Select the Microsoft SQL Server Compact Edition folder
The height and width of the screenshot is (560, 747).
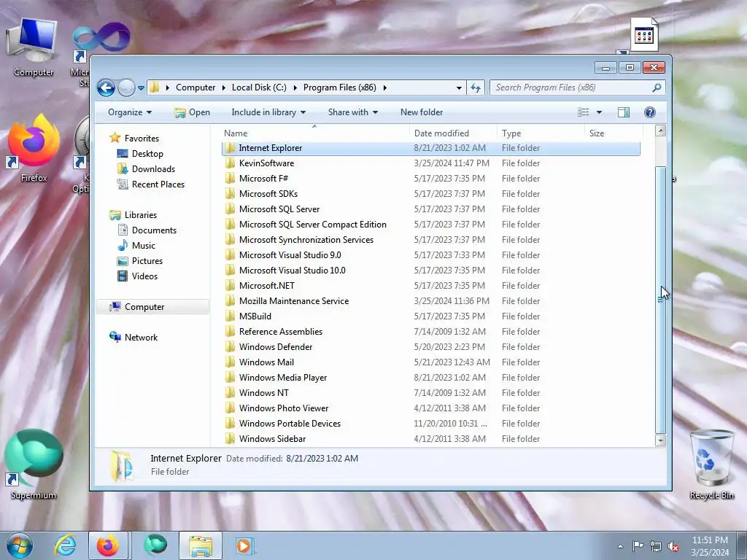tap(312, 225)
